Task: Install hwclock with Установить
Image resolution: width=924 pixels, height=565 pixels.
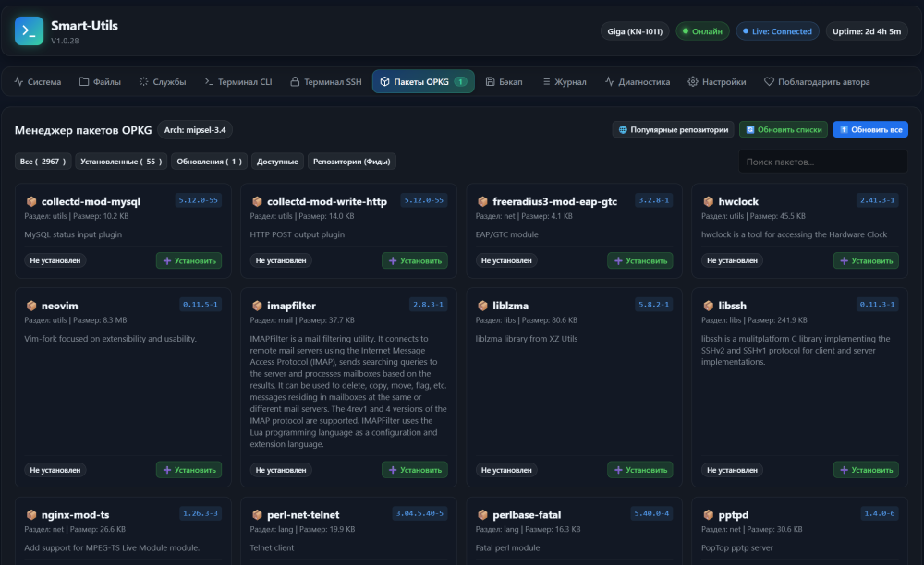Action: pos(867,260)
